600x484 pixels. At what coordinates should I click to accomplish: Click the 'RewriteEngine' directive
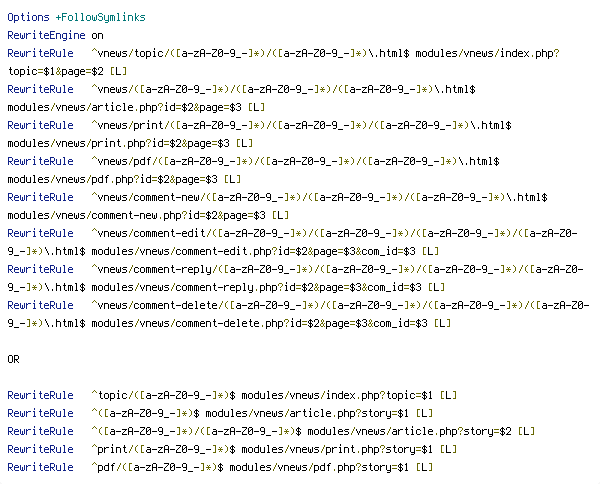[46, 36]
